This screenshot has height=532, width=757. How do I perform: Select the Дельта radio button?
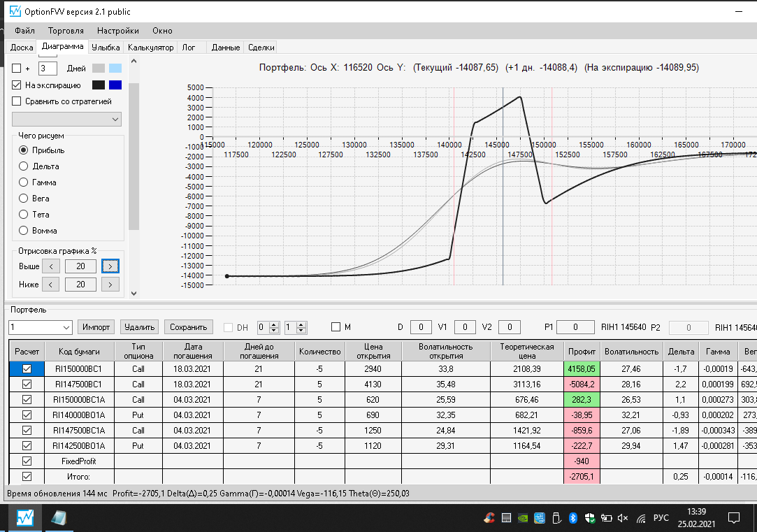click(x=23, y=166)
